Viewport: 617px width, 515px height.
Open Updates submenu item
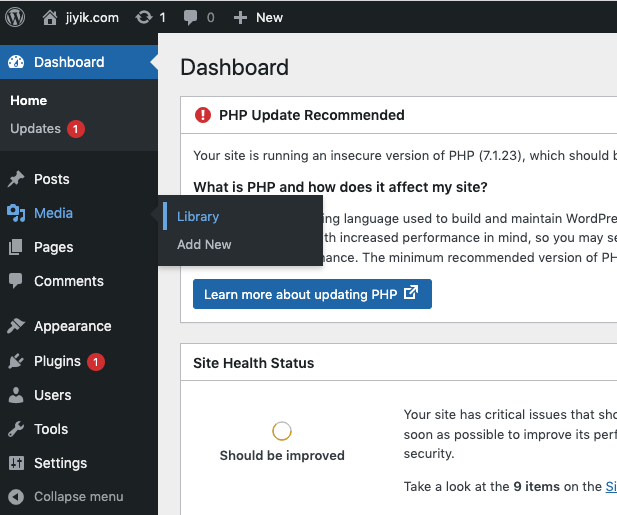coord(35,129)
